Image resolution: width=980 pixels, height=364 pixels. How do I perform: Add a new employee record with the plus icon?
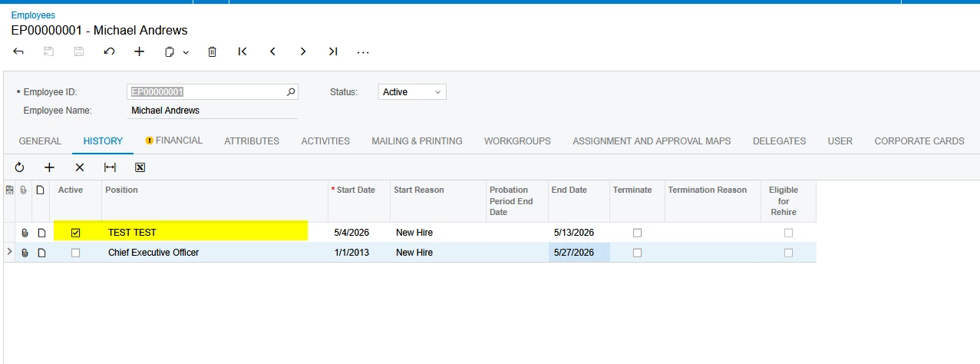139,51
